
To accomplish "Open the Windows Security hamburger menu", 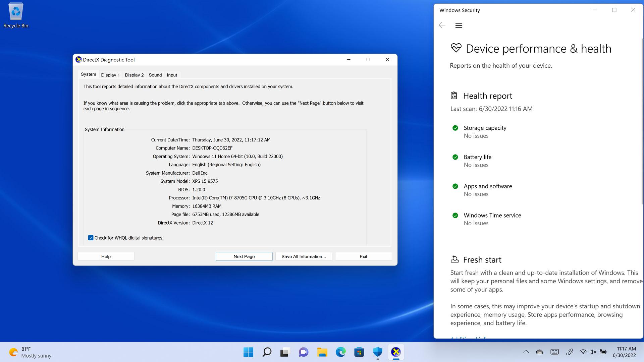I will click(459, 25).
